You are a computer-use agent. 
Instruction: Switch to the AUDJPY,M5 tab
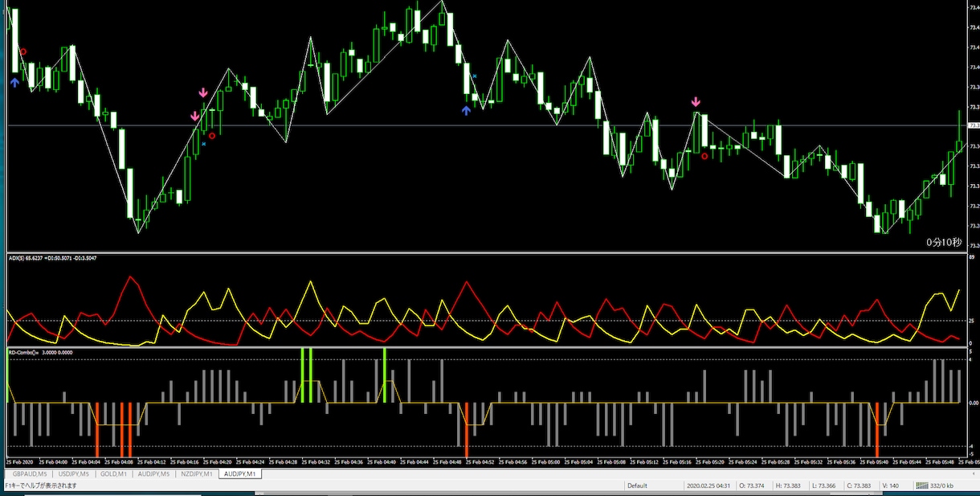pyautogui.click(x=153, y=474)
